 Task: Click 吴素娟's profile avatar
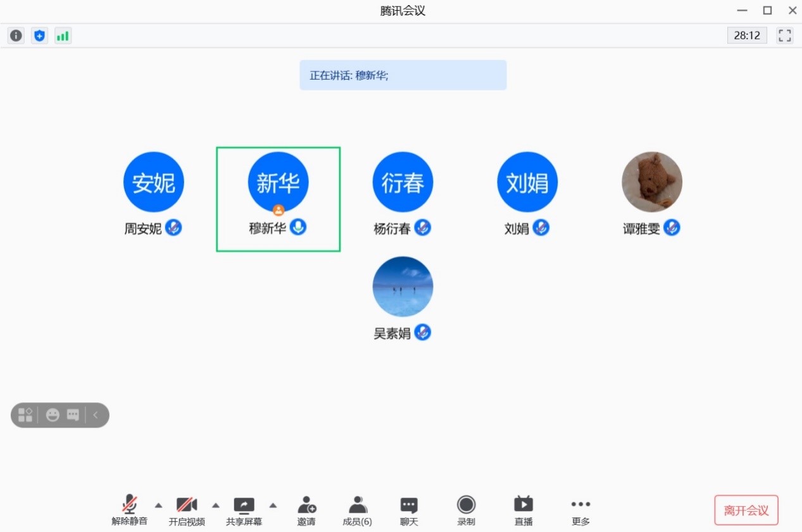pyautogui.click(x=402, y=286)
